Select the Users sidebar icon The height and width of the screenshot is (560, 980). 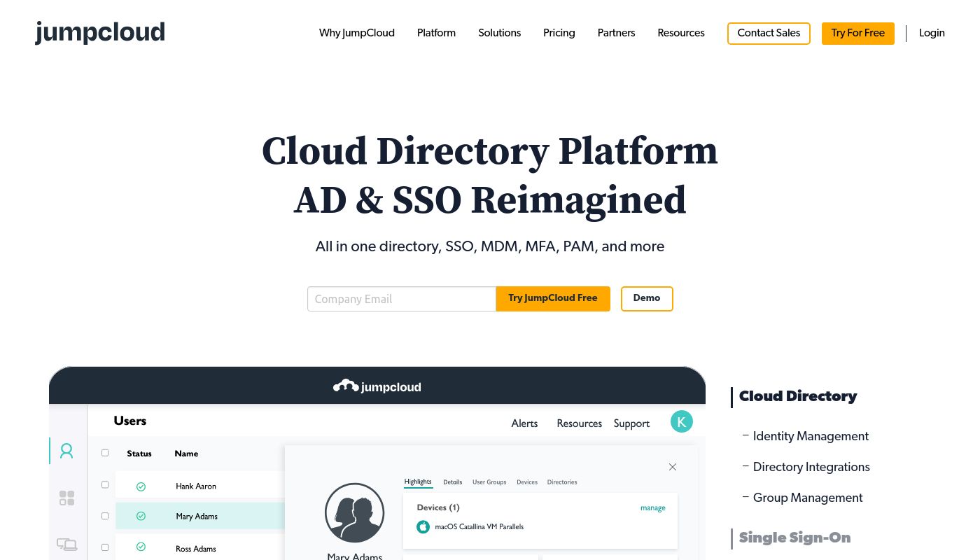pos(66,451)
